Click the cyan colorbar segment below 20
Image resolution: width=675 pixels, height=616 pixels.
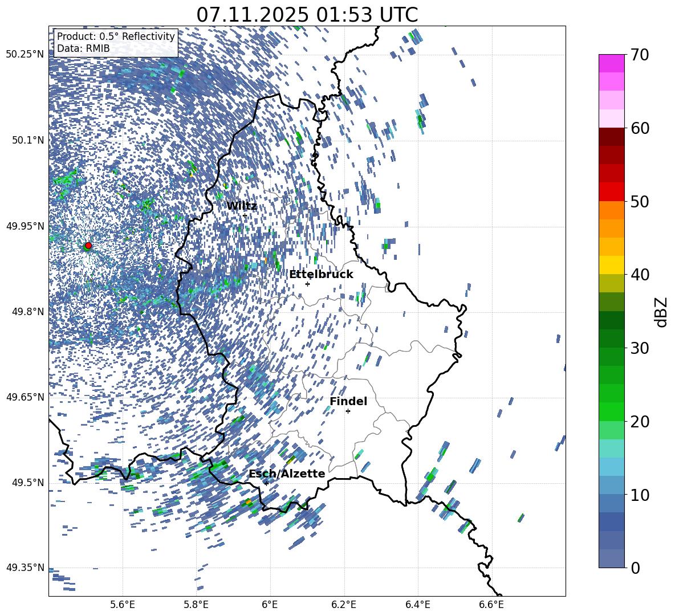click(x=611, y=448)
